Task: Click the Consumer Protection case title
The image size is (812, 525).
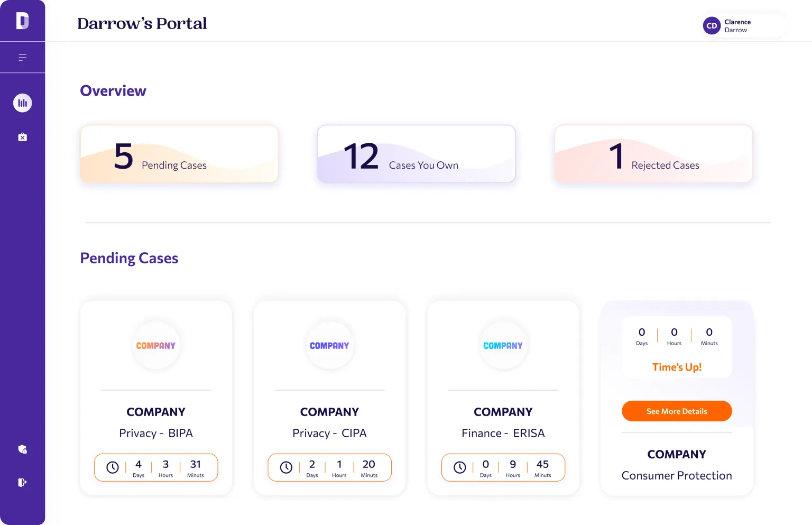Action: (x=677, y=475)
